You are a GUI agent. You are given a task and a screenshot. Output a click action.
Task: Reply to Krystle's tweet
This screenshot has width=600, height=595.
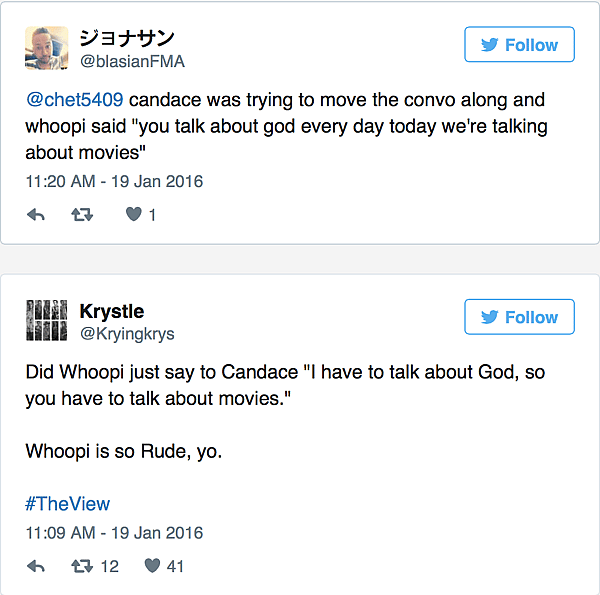(36, 566)
